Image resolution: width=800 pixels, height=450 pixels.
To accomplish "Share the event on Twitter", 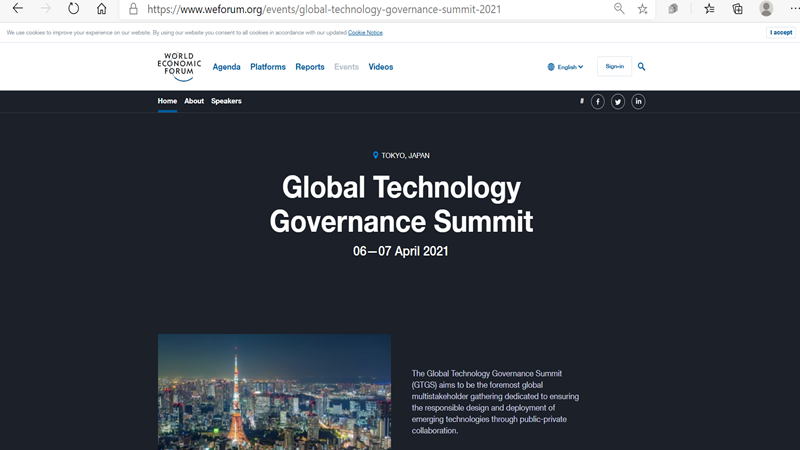I will tap(618, 102).
